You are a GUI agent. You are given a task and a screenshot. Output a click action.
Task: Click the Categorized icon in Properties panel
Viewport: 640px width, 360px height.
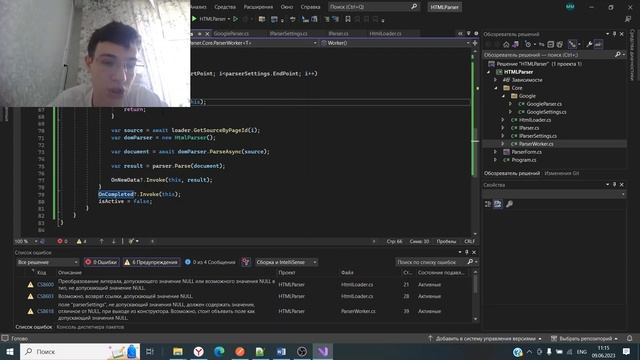point(488,204)
